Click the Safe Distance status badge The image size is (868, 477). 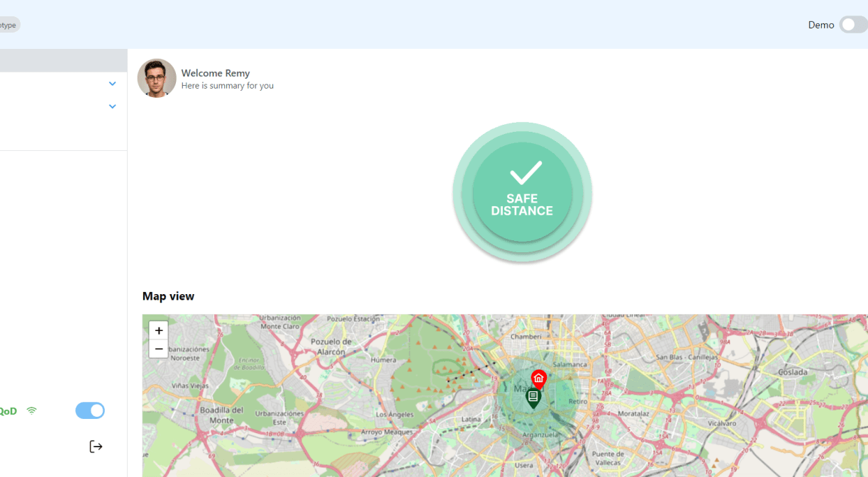[x=523, y=192]
